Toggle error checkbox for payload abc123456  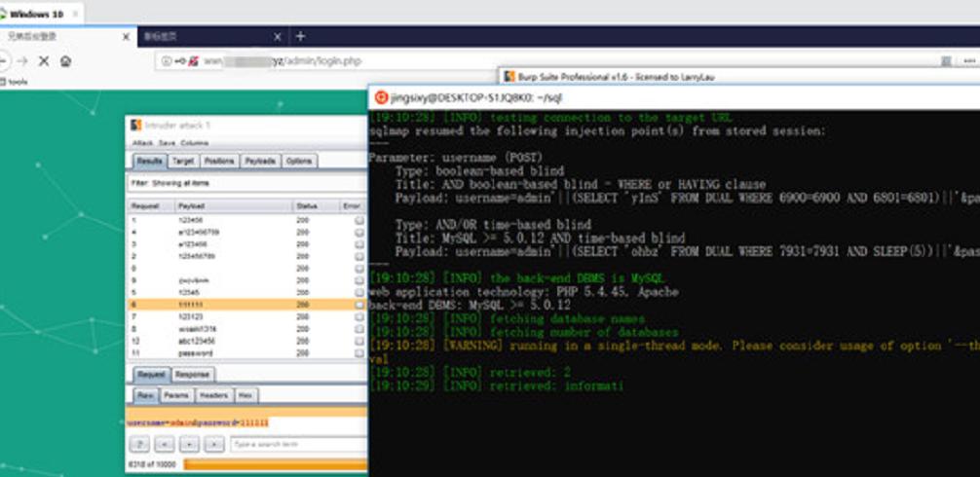[359, 341]
